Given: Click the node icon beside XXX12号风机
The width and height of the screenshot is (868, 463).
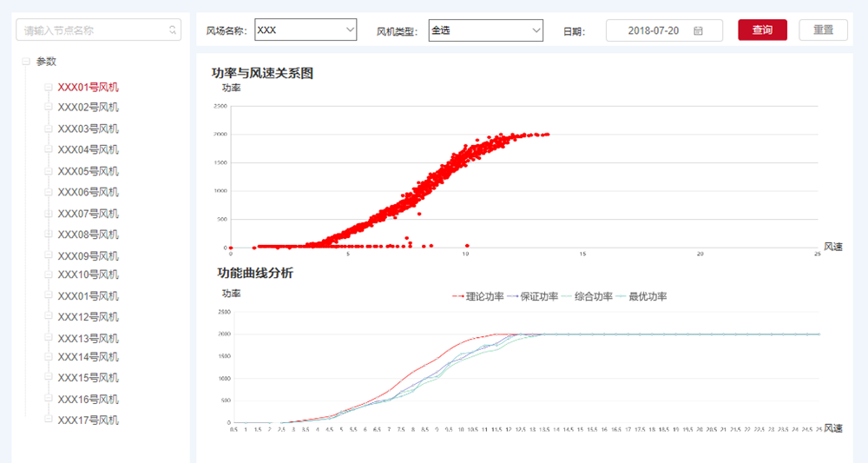Looking at the screenshot, I should pyautogui.click(x=49, y=317).
